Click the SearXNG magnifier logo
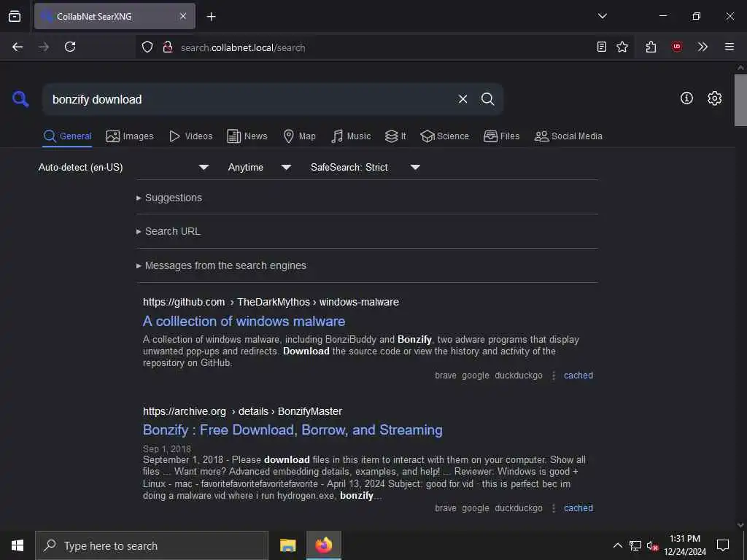The width and height of the screenshot is (747, 560). [20, 99]
